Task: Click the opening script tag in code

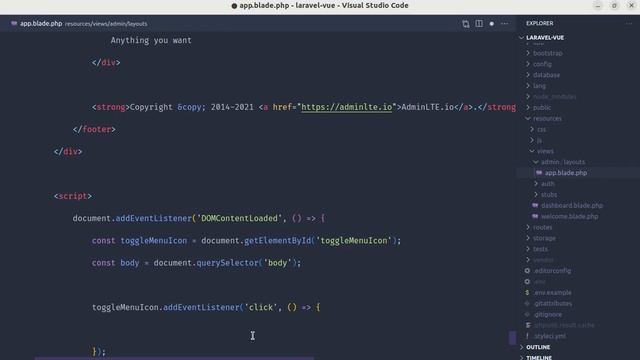Action: (x=73, y=196)
